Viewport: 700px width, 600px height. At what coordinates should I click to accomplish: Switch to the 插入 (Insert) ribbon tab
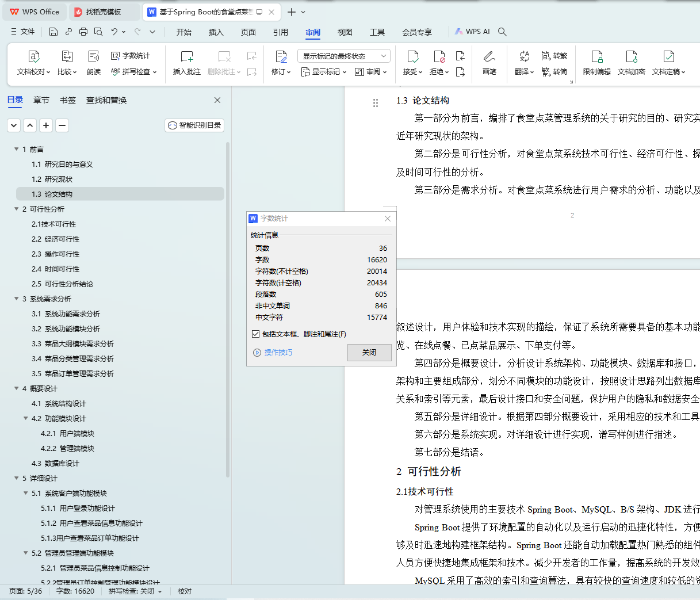(x=216, y=32)
